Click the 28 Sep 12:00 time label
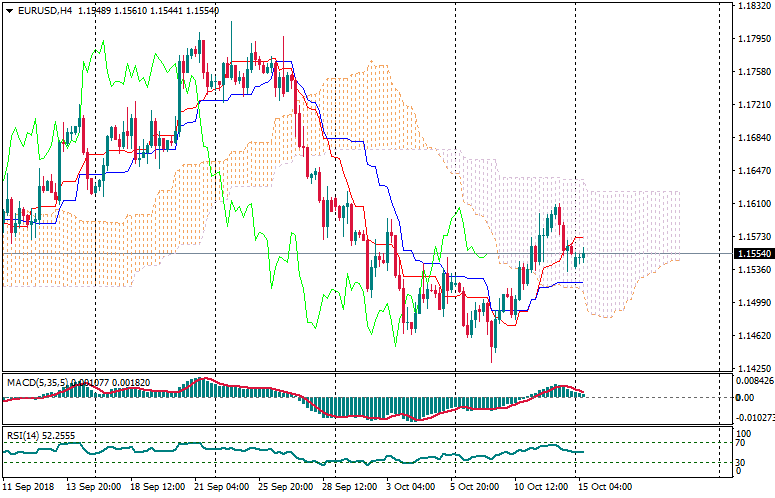The width and height of the screenshot is (775, 498). coord(347,487)
